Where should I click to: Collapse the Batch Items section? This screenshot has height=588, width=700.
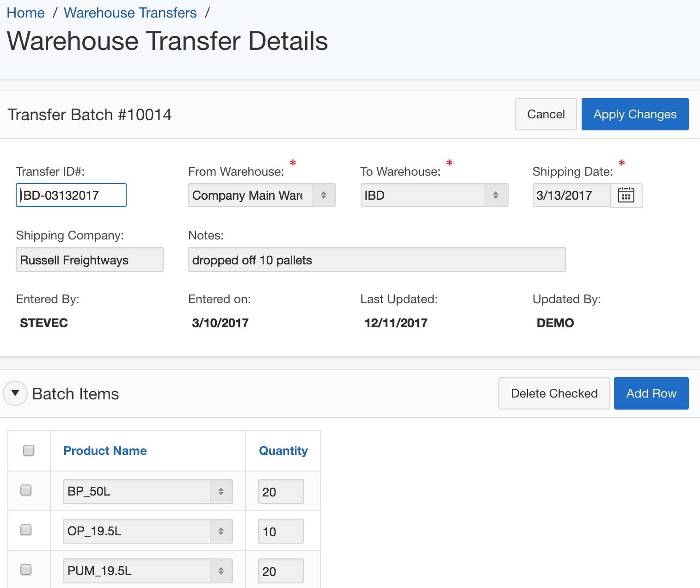click(15, 393)
